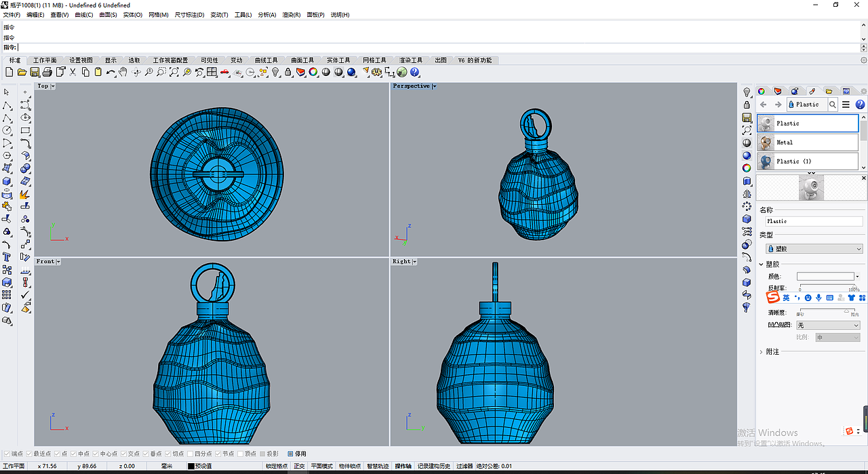The image size is (868, 474).
Task: Choose the Polyline tool in left sidebar
Action: [7, 105]
